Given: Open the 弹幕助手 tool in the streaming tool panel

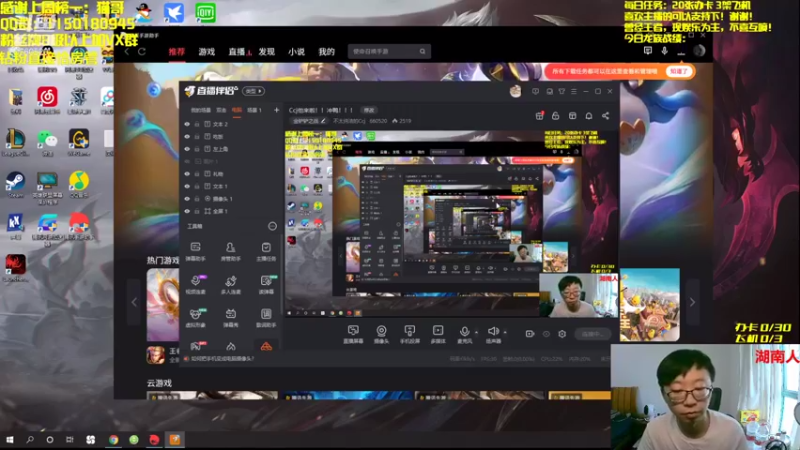Looking at the screenshot, I should pyautogui.click(x=195, y=252).
